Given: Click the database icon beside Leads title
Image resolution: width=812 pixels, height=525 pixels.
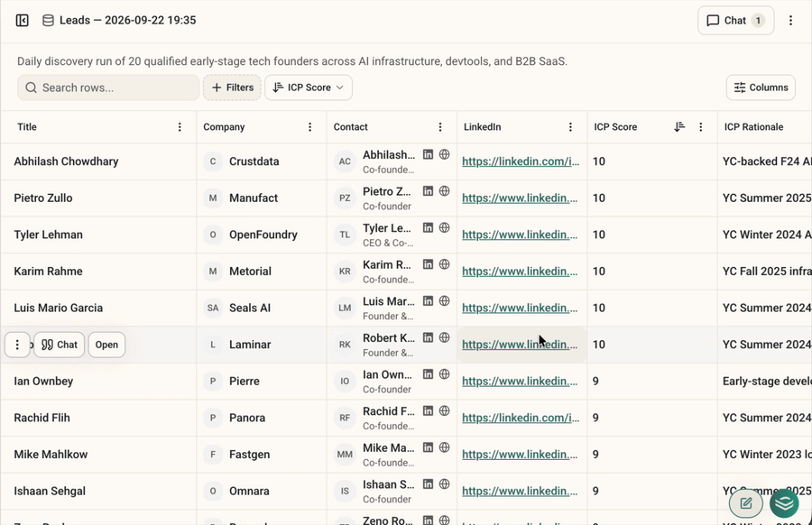Looking at the screenshot, I should point(48,20).
